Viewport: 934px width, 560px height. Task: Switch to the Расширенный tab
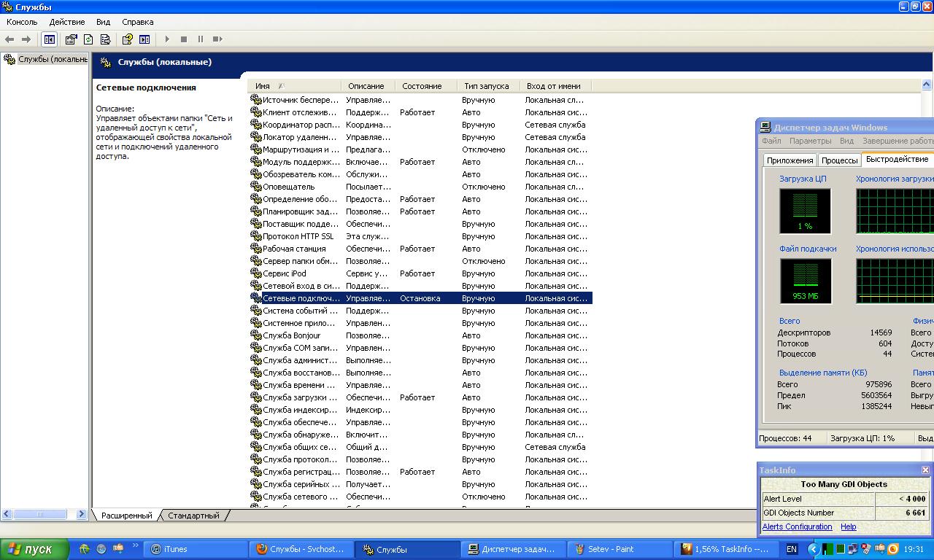pyautogui.click(x=127, y=516)
